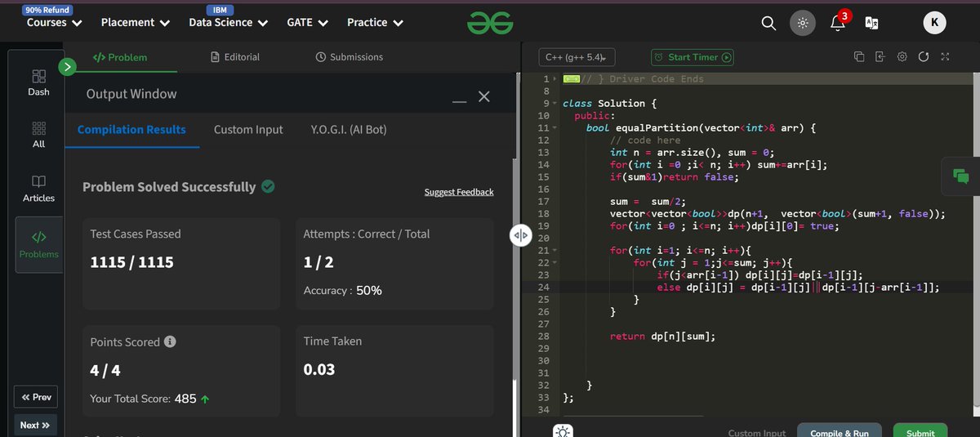
Task: Click the panel divider resize handle
Action: pos(520,235)
